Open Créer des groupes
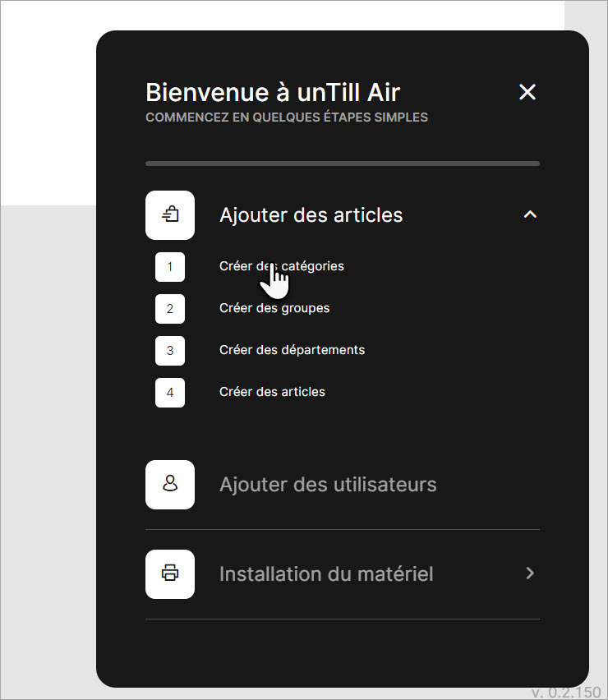608x700 pixels. click(x=274, y=308)
